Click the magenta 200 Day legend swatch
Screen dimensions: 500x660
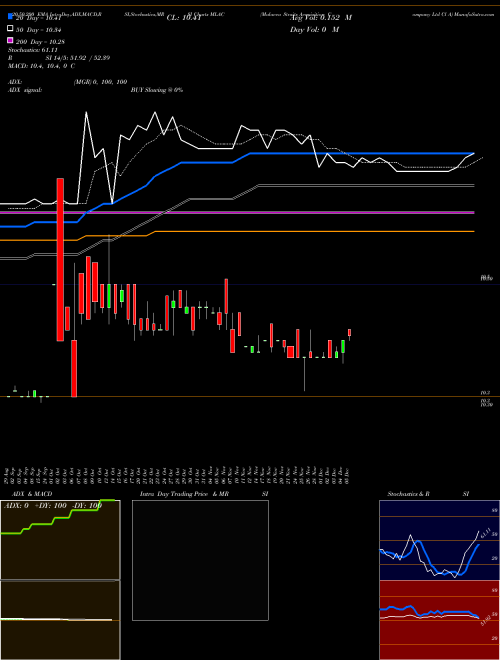coord(11,40)
